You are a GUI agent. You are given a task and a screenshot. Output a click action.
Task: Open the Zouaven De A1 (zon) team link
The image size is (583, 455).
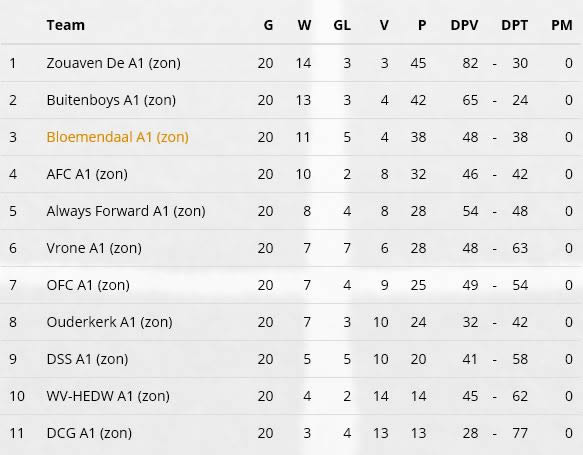pyautogui.click(x=113, y=63)
